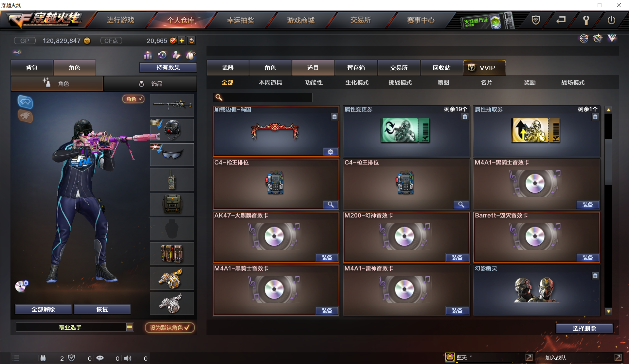Expand the chat panel arrow beside 藍天

(529, 357)
